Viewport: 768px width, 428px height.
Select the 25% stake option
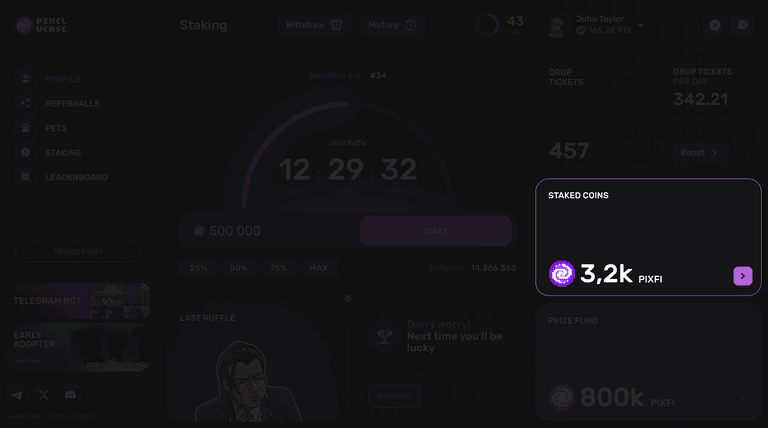[x=198, y=268]
